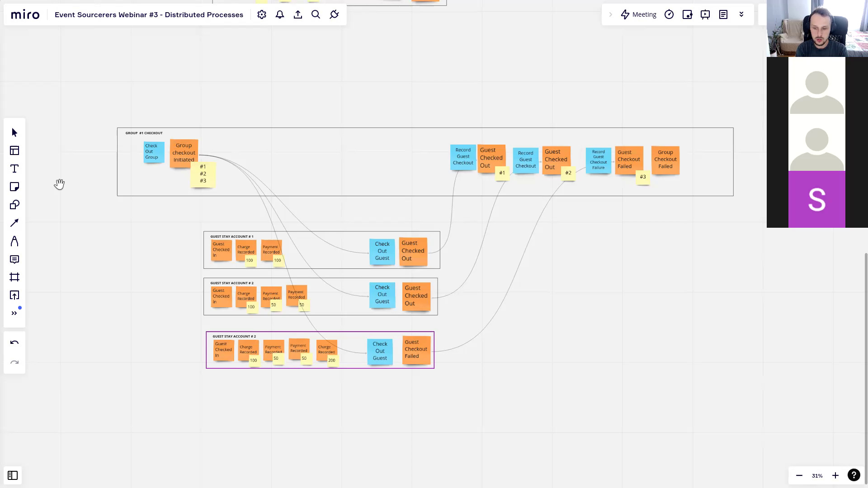Select the sticky notes tool
The image size is (868, 488).
click(x=14, y=187)
